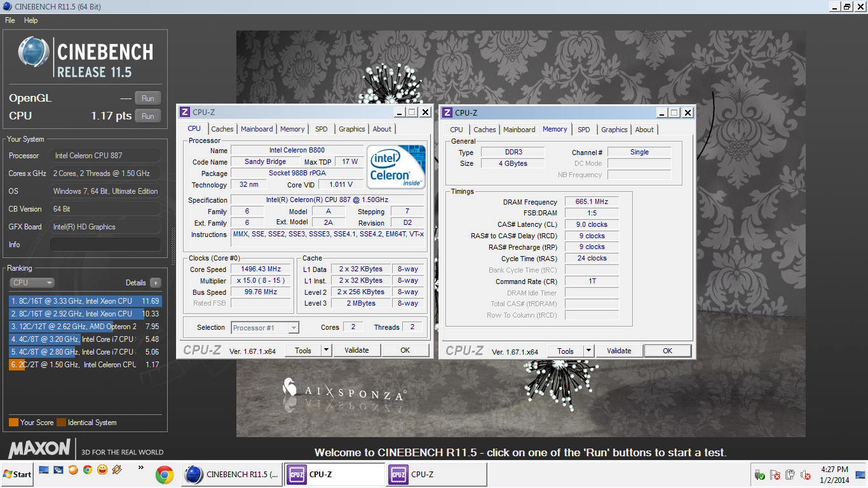Click Switch Between Windows quick launch icon
This screenshot has width=868, height=488.
pyautogui.click(x=58, y=470)
